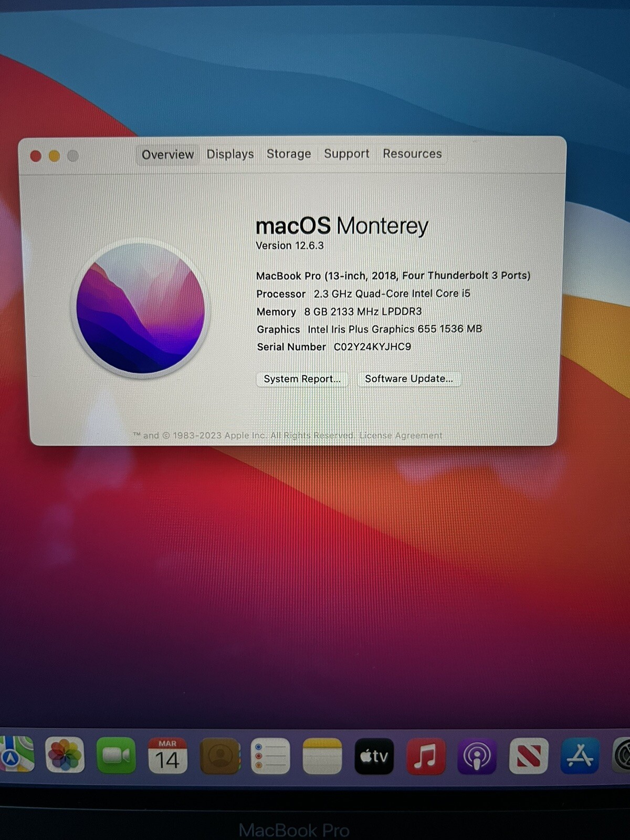Screen dimensions: 630x840
Task: Click the serial number C02Y24KYJHC9
Action: pyautogui.click(x=372, y=346)
